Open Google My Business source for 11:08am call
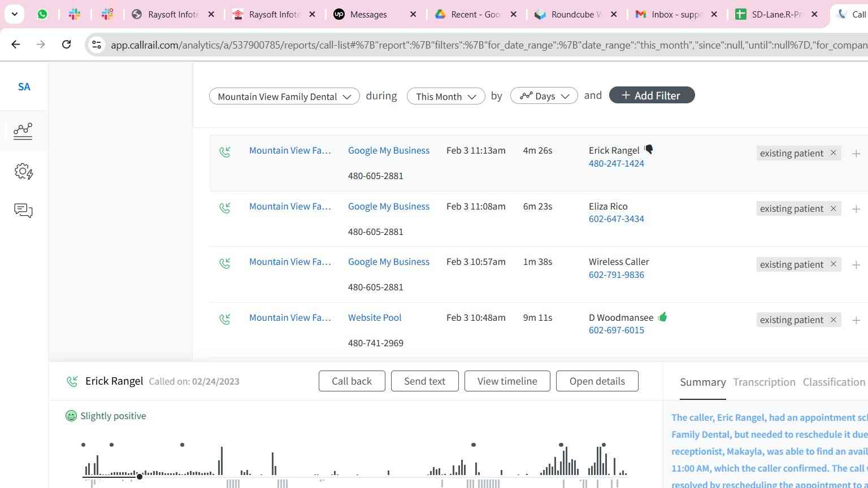 coord(389,206)
